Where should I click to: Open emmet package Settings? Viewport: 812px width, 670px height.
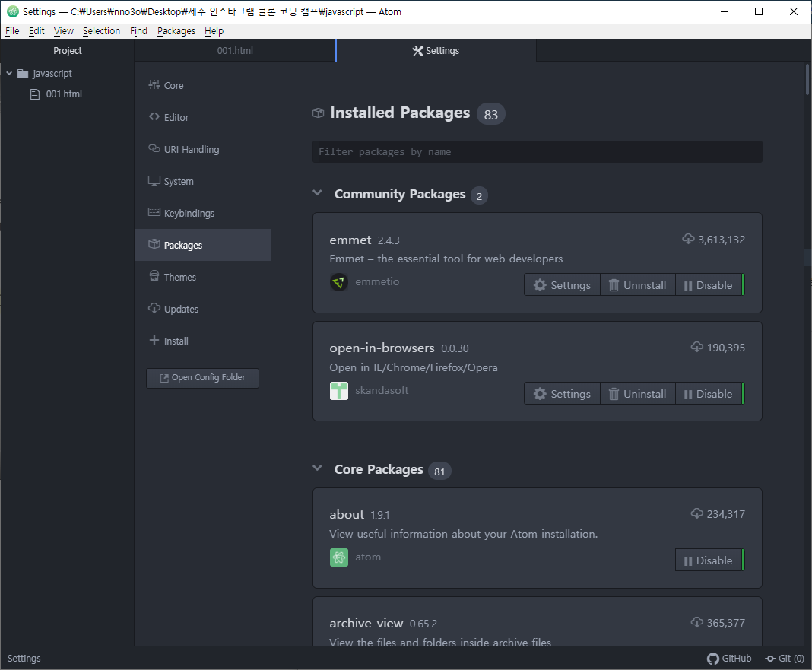tap(562, 285)
